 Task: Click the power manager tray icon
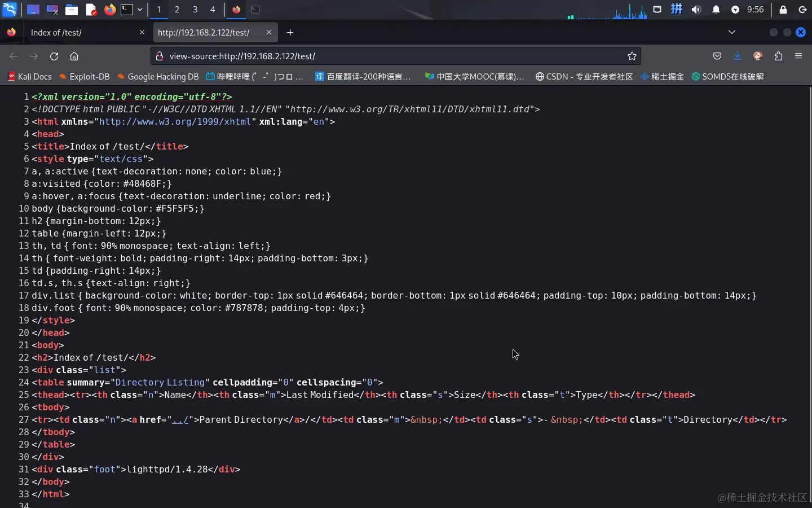tap(735, 10)
